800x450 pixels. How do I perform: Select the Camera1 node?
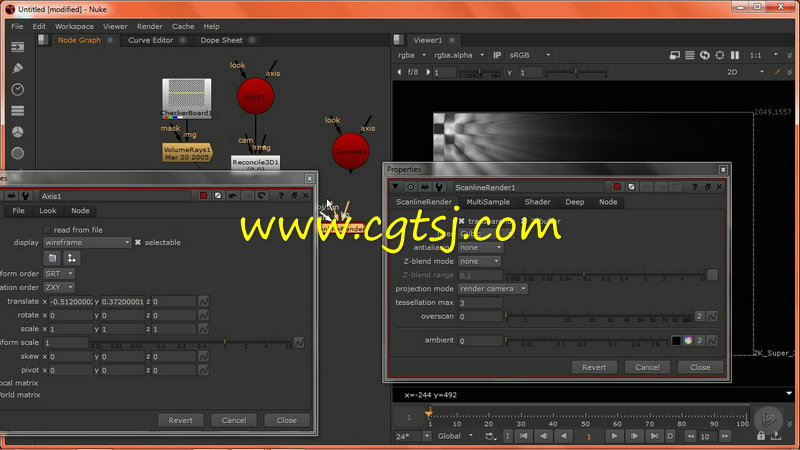click(x=351, y=152)
